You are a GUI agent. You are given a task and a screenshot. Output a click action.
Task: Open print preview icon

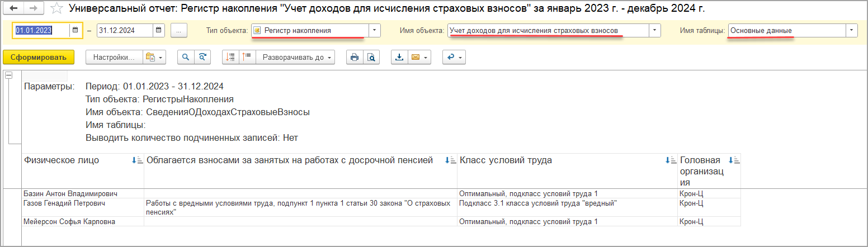(x=371, y=57)
